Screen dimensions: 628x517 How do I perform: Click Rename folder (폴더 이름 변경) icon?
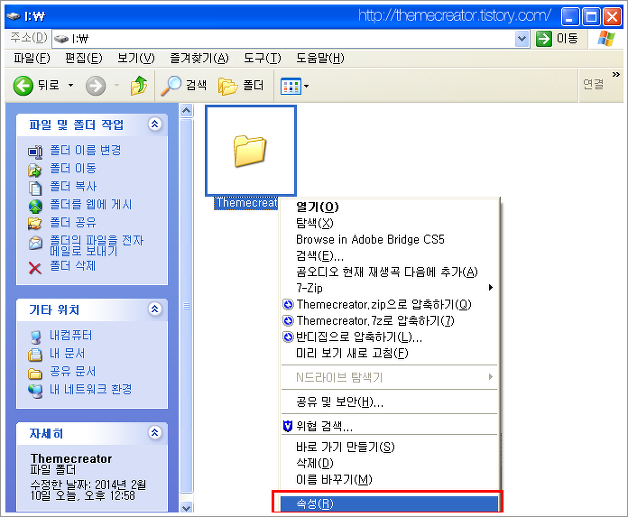click(x=35, y=152)
